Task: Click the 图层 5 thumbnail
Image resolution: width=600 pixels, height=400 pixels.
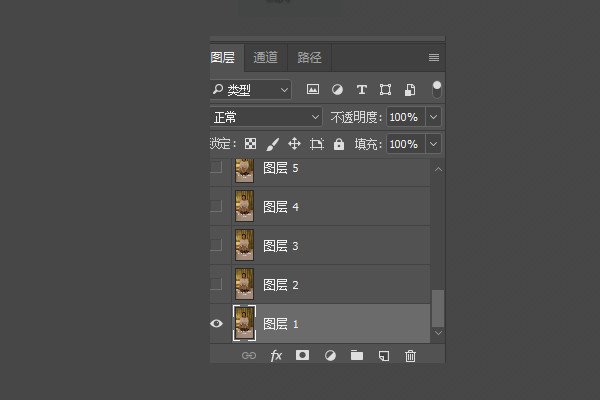Action: [x=245, y=170]
